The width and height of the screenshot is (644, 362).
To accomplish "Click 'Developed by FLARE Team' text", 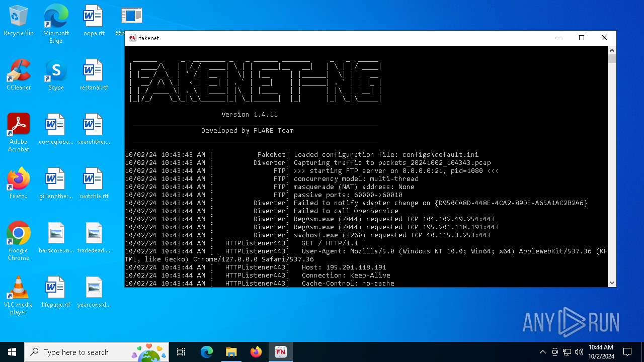I will point(248,131).
